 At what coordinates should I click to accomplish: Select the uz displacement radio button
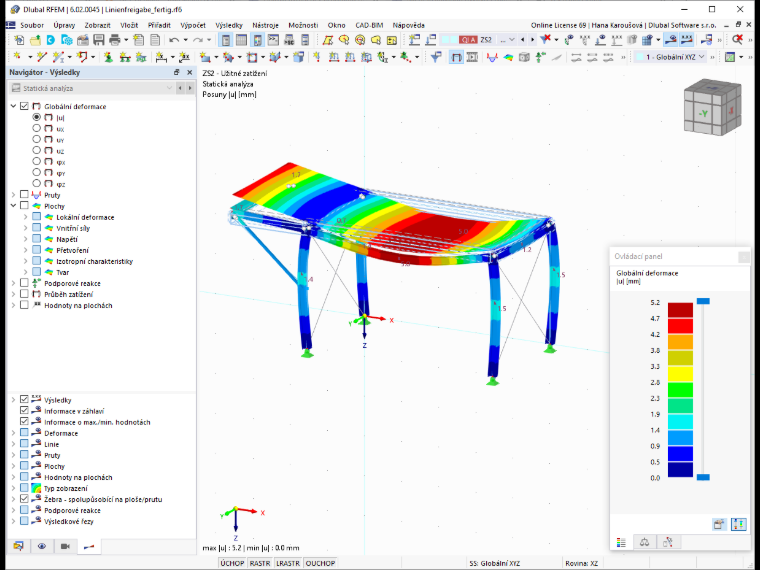coord(36,150)
